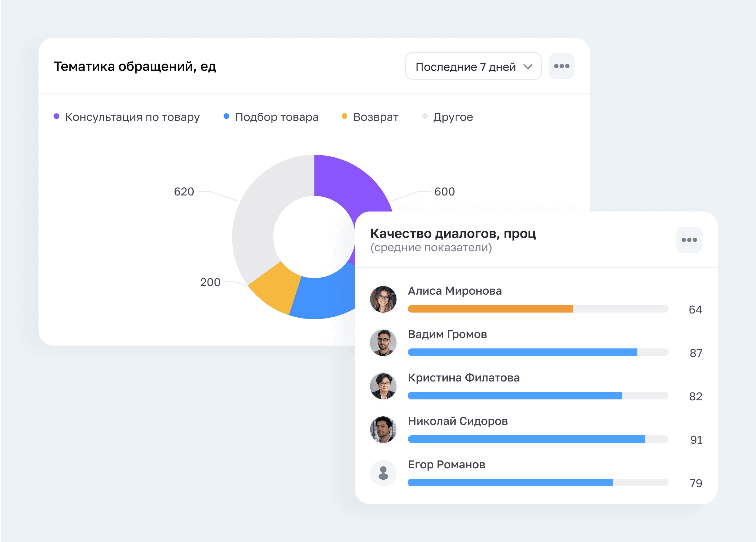Open Алиса Миронова's avatar photo

tap(383, 299)
